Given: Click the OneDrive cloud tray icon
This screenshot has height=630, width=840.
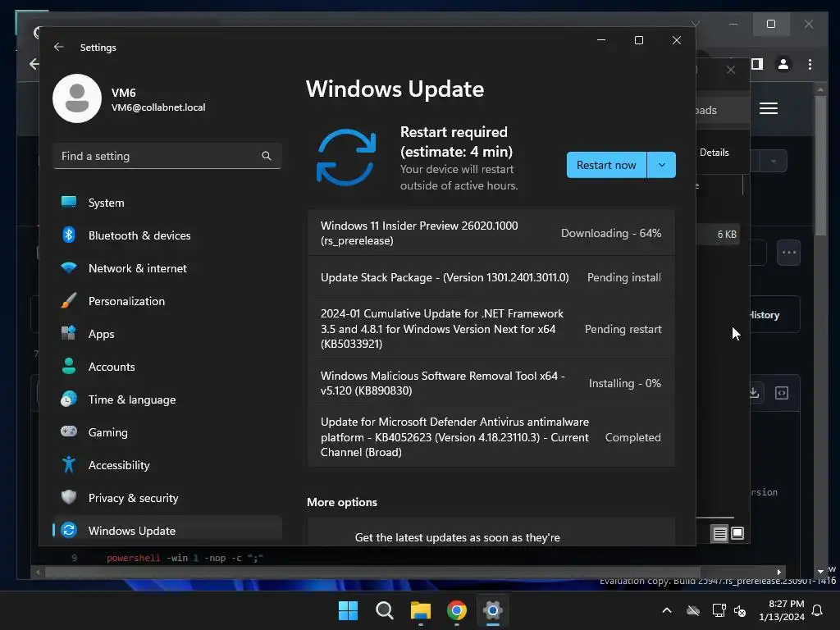Looking at the screenshot, I should [693, 610].
